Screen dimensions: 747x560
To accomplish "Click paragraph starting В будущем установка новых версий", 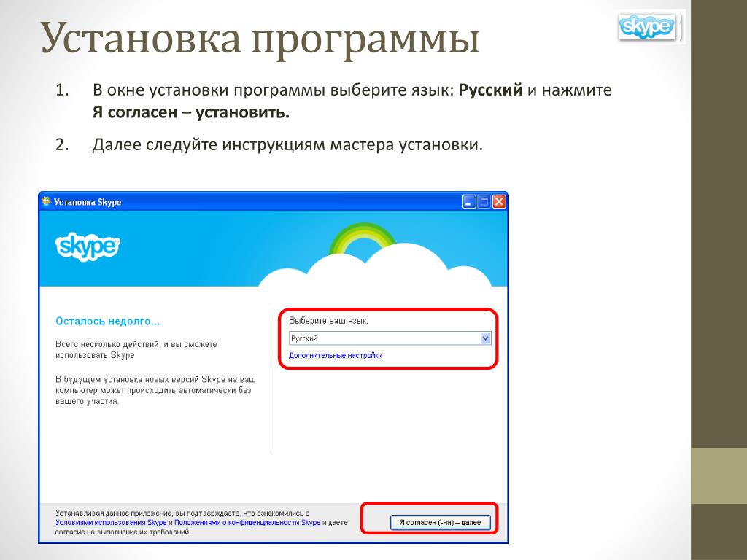I will (155, 390).
